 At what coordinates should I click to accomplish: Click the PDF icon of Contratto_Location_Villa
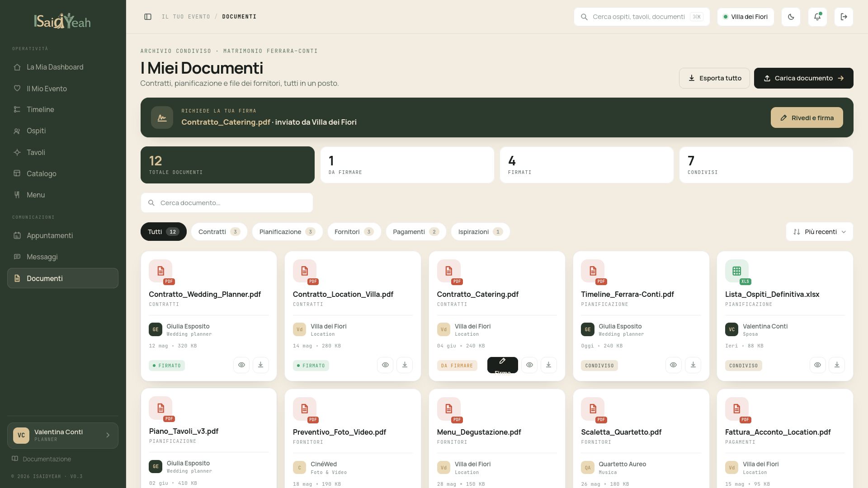click(x=305, y=271)
